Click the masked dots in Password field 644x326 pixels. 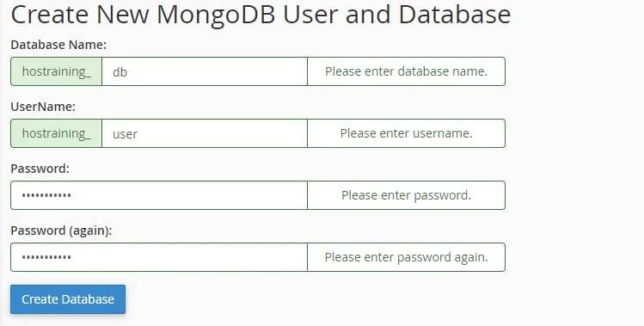(46, 195)
